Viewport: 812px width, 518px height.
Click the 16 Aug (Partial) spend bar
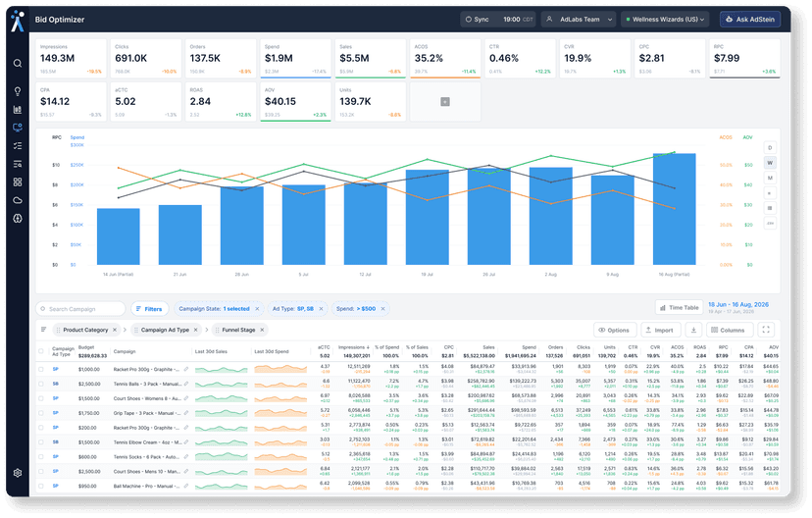675,209
